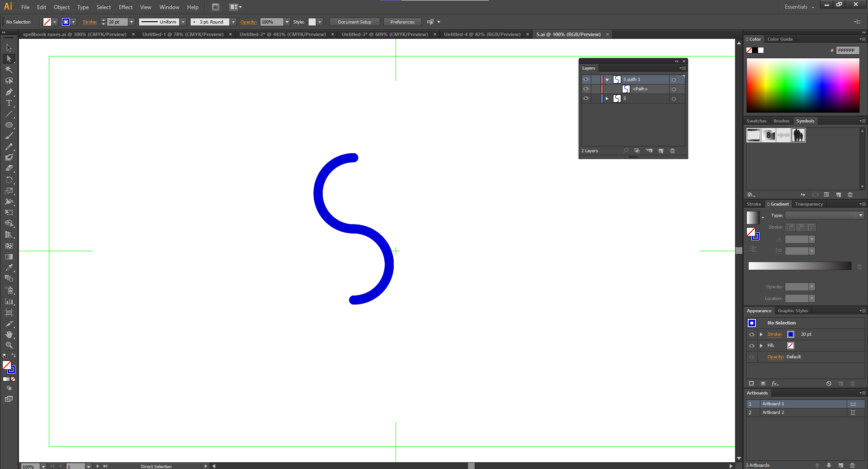
Task: Hide the 'S path 1' layer
Action: coord(585,79)
